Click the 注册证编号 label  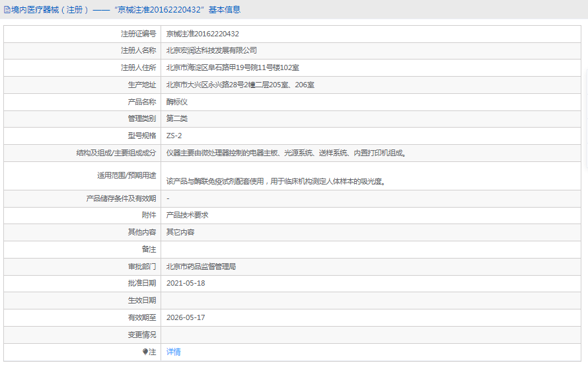coord(138,34)
